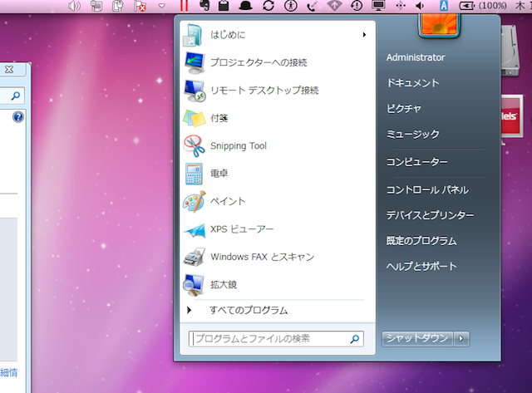Expand the hidden tray icons arrow

[x=162, y=6]
